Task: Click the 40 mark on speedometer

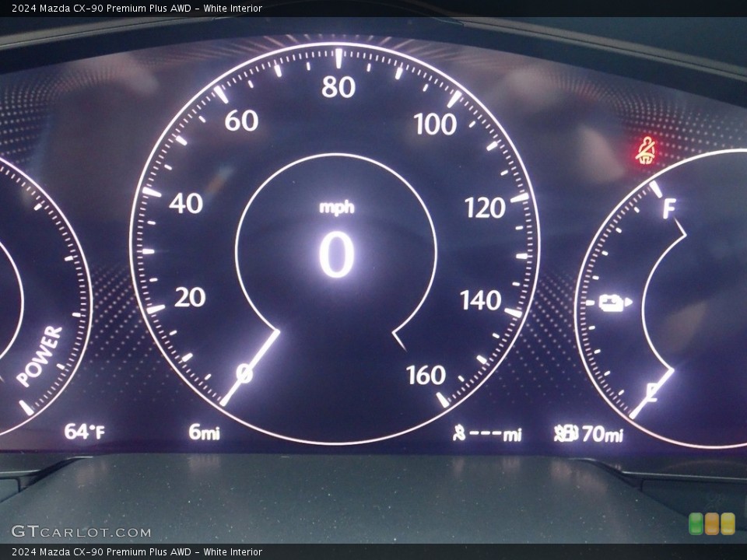Action: click(186, 203)
